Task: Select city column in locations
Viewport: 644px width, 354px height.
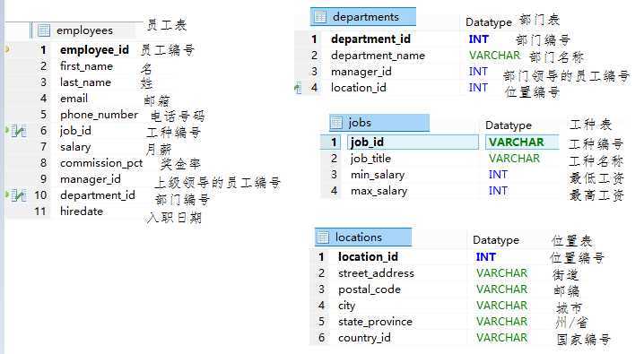Action: [x=346, y=306]
